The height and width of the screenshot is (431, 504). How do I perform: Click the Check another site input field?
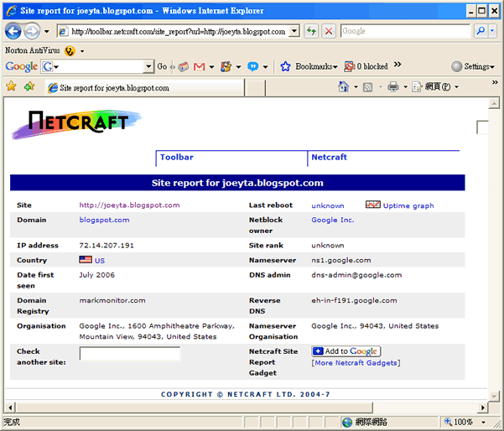pyautogui.click(x=130, y=354)
